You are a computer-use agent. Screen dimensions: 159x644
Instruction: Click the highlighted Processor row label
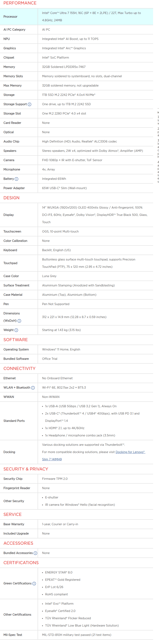click(10, 17)
